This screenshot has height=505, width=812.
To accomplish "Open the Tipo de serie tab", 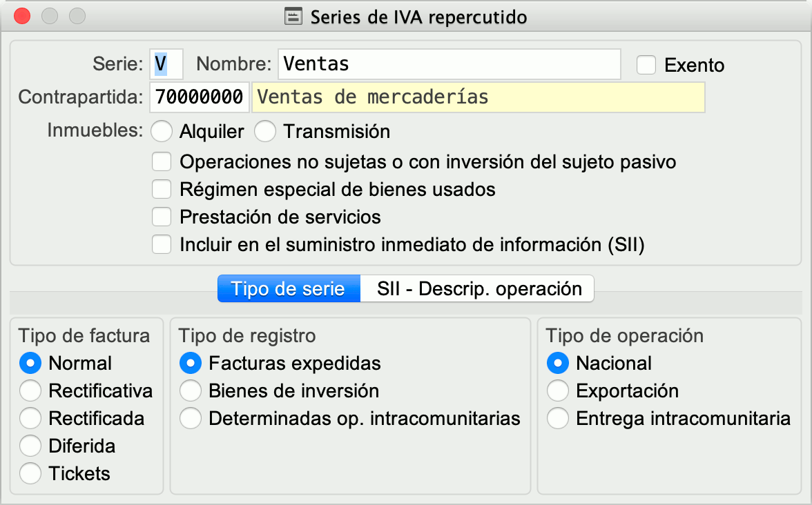I will pyautogui.click(x=289, y=288).
